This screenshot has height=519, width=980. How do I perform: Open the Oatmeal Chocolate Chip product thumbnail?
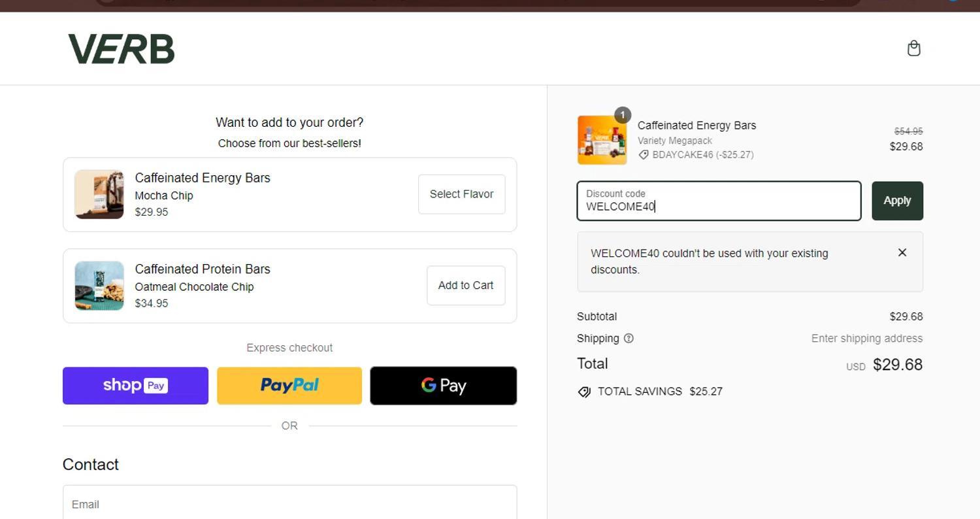(99, 286)
